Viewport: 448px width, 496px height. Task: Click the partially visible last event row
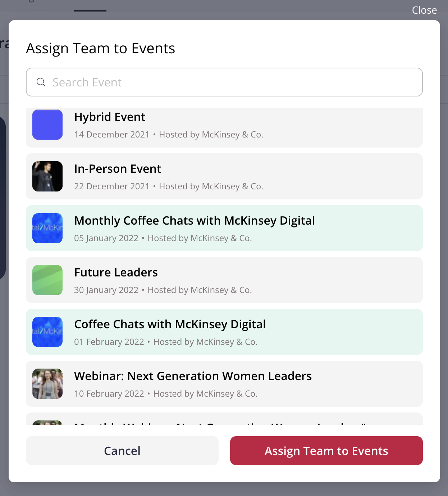(x=224, y=419)
